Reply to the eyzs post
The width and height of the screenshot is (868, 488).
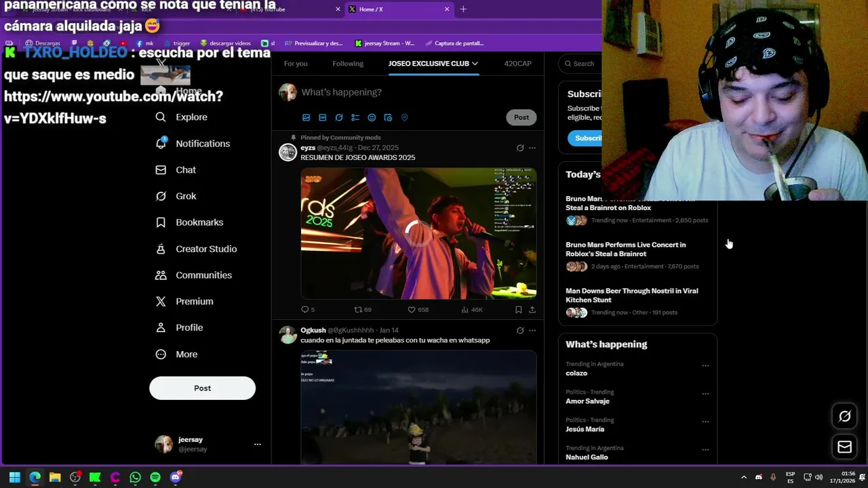307,310
